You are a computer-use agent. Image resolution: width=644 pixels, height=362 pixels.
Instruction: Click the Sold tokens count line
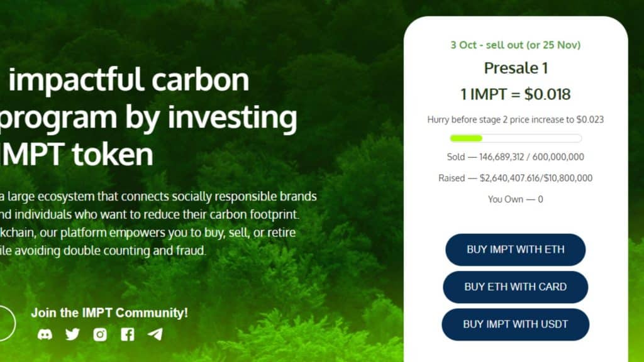[x=516, y=156]
